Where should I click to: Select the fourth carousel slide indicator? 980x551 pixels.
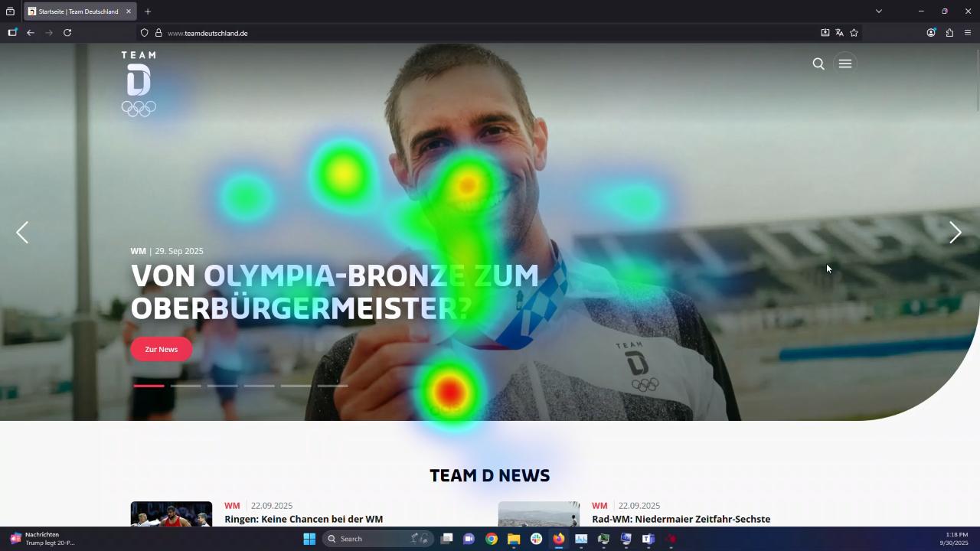coord(259,386)
